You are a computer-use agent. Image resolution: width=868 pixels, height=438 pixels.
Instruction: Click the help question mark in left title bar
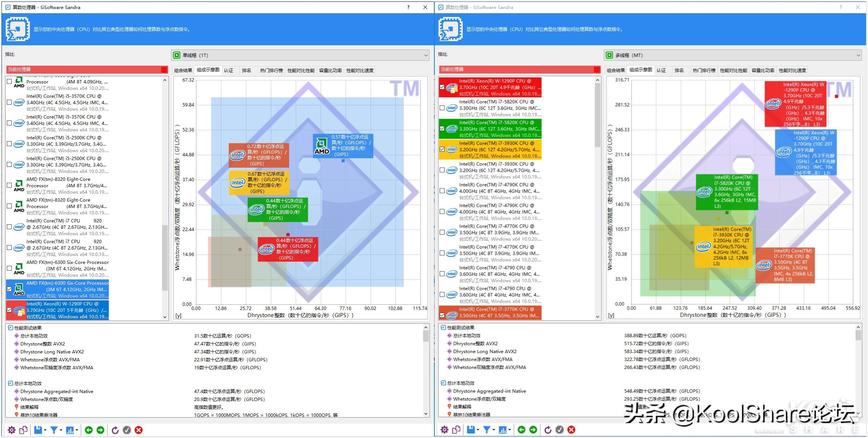[x=408, y=7]
